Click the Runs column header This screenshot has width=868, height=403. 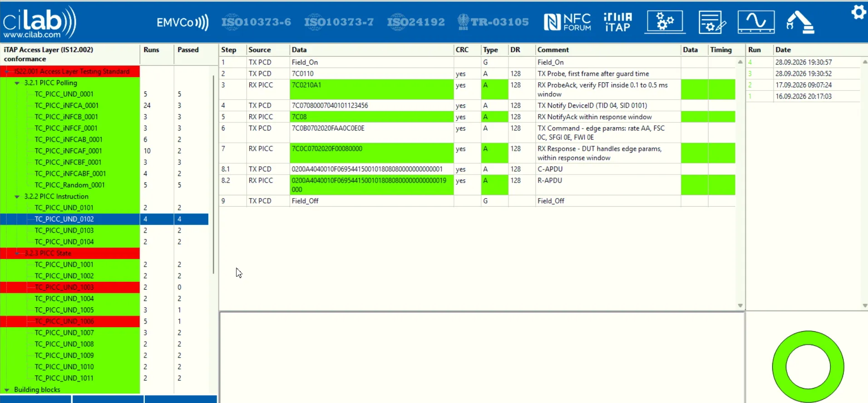152,50
